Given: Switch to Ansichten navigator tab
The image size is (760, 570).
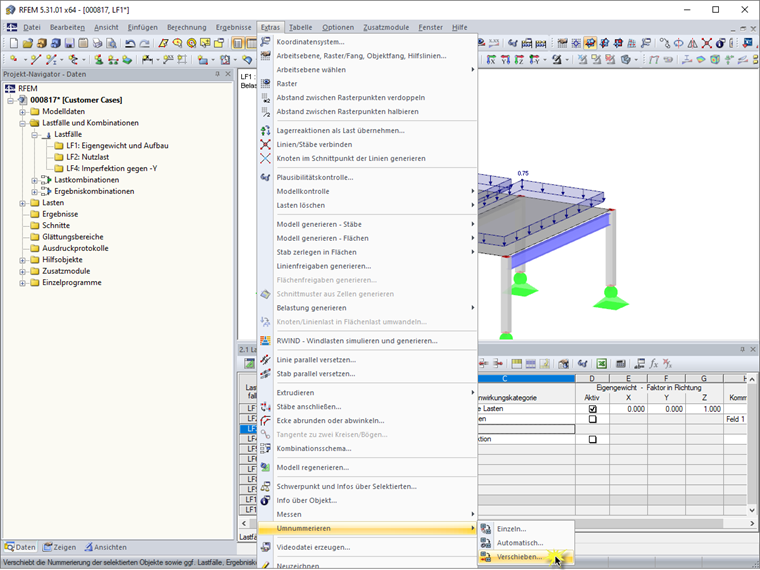Looking at the screenshot, I should [x=105, y=547].
